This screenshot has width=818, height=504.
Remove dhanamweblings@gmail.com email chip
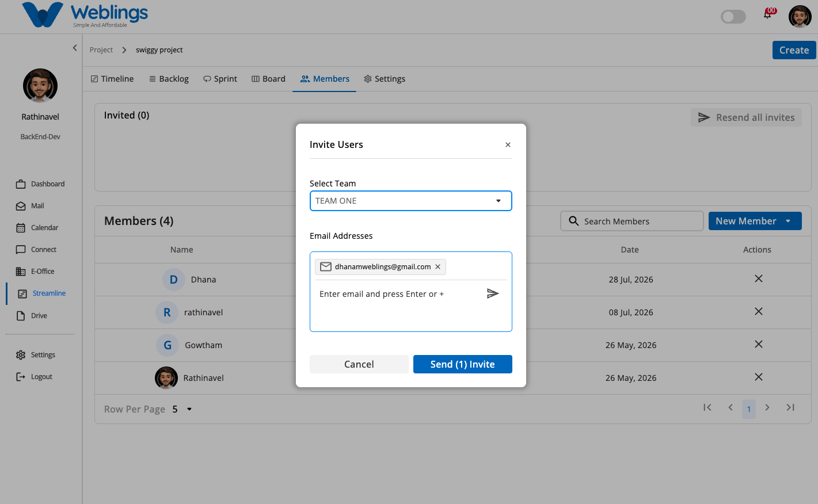point(438,267)
